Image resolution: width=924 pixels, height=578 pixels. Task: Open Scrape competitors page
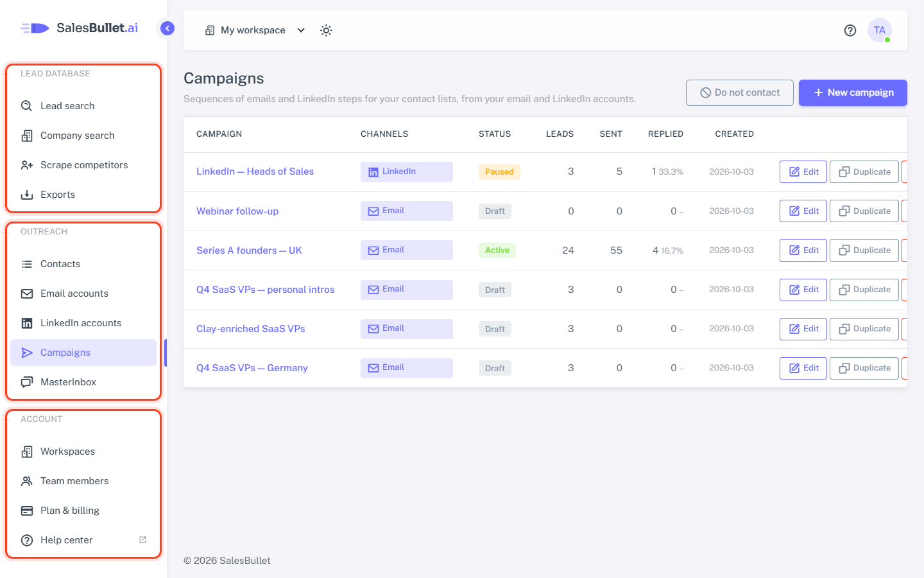(x=83, y=165)
